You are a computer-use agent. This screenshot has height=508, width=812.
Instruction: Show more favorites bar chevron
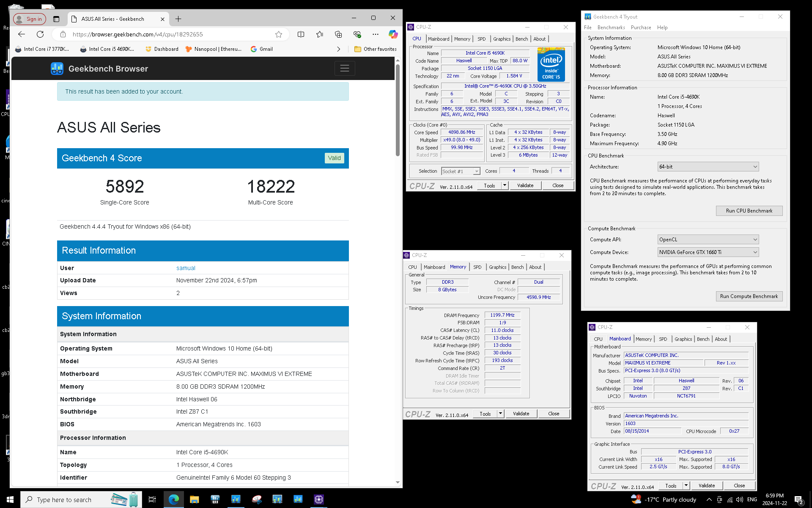(338, 49)
